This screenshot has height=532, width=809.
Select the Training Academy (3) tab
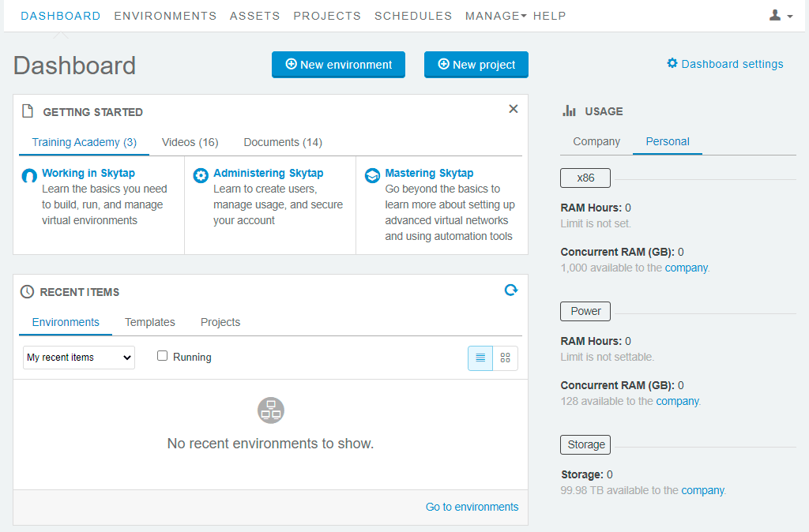pos(84,142)
